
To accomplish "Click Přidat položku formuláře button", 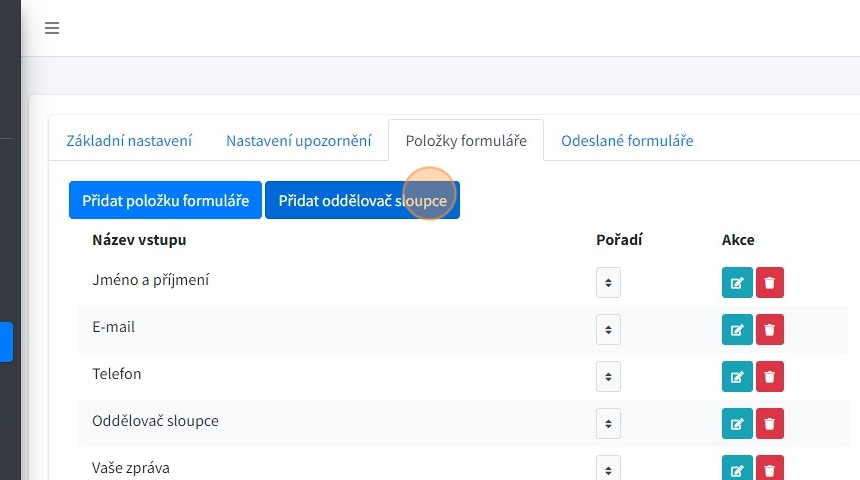I will coord(165,200).
